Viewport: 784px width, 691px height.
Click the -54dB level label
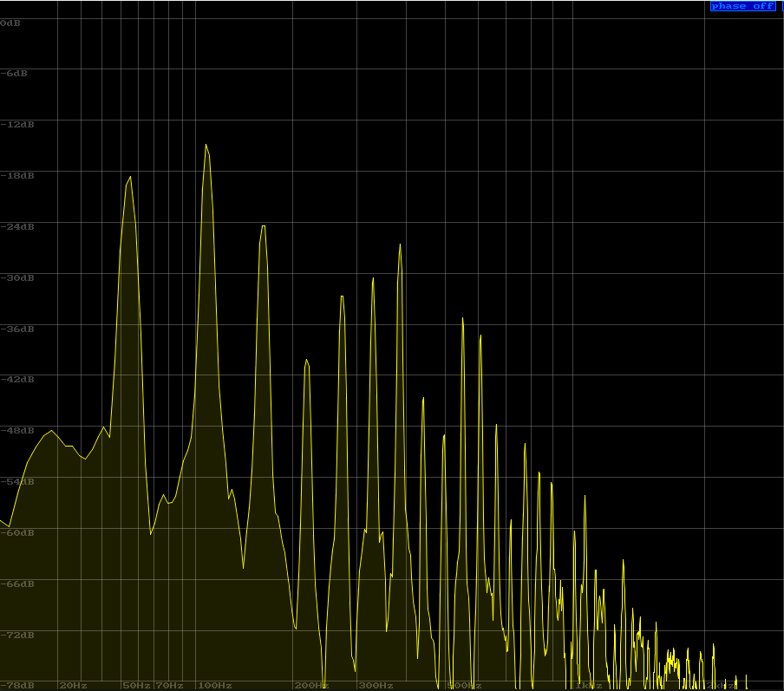click(17, 482)
